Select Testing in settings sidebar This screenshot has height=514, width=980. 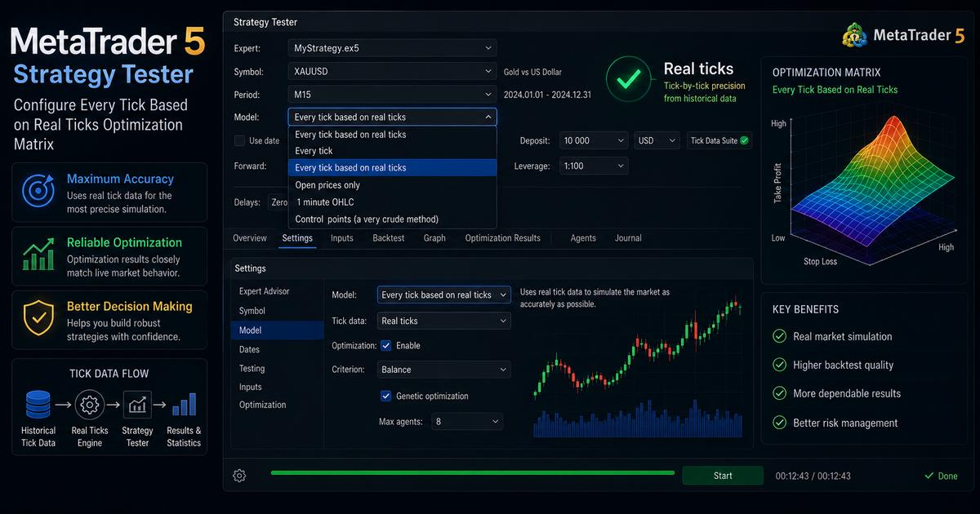(277, 369)
